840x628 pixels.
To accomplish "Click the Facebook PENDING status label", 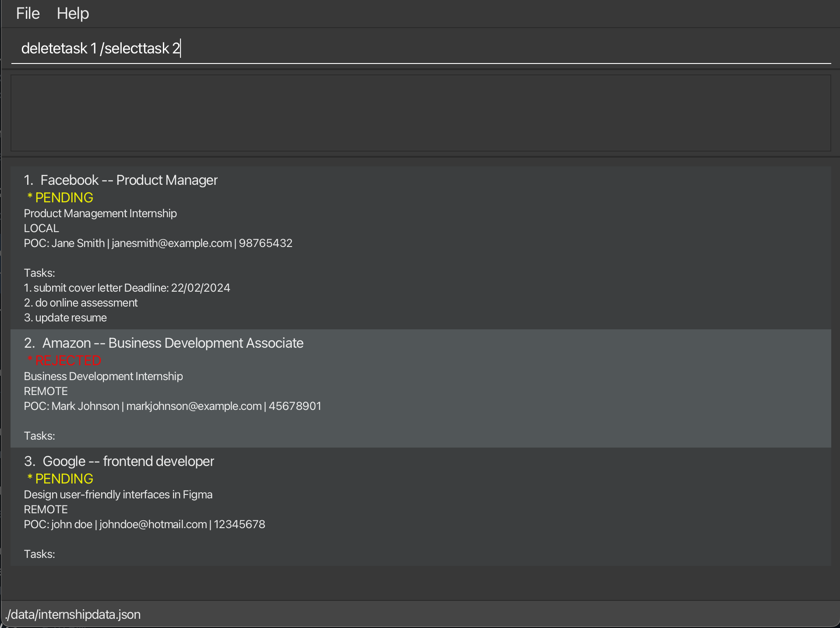I will [60, 198].
